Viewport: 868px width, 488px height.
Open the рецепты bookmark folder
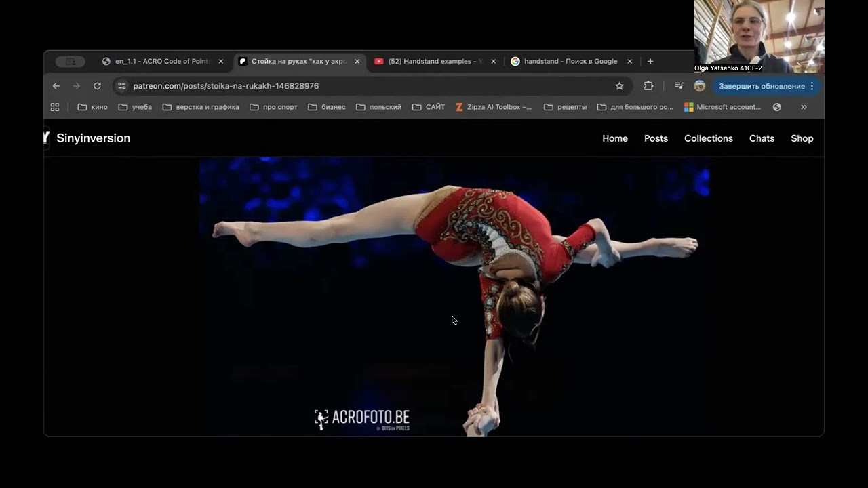pos(565,107)
